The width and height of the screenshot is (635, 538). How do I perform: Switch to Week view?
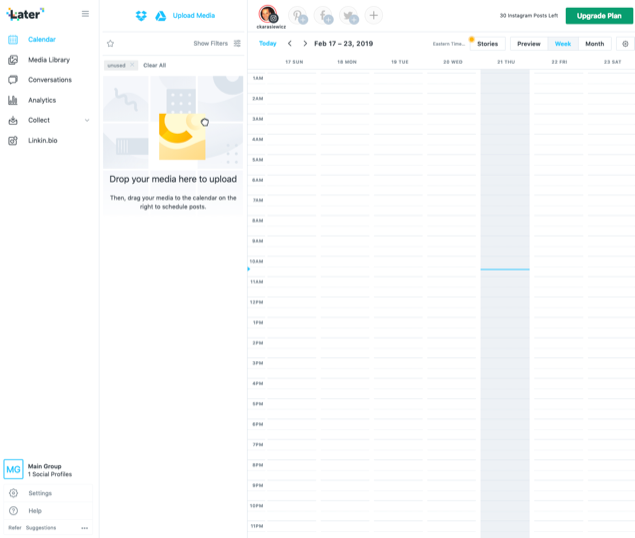[x=563, y=44]
